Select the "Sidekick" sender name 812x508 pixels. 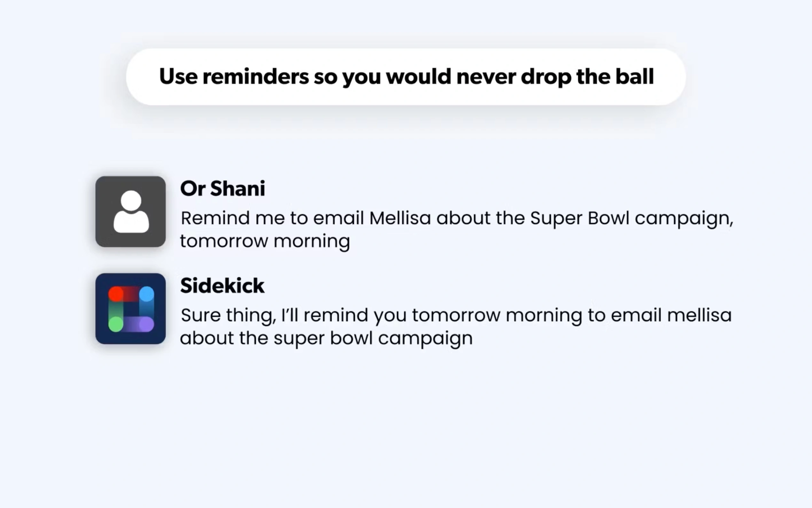tap(222, 286)
